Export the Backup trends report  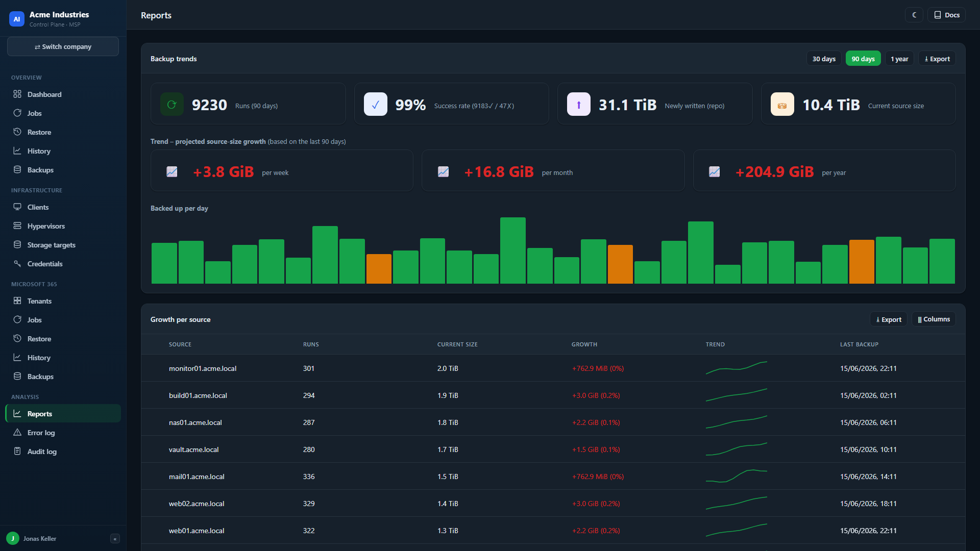(937, 59)
